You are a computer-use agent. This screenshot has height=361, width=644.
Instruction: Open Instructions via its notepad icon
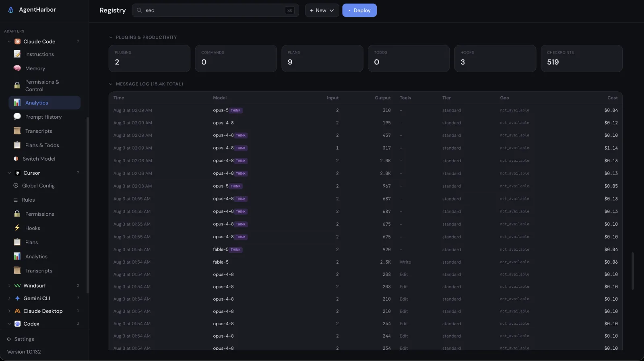17,54
